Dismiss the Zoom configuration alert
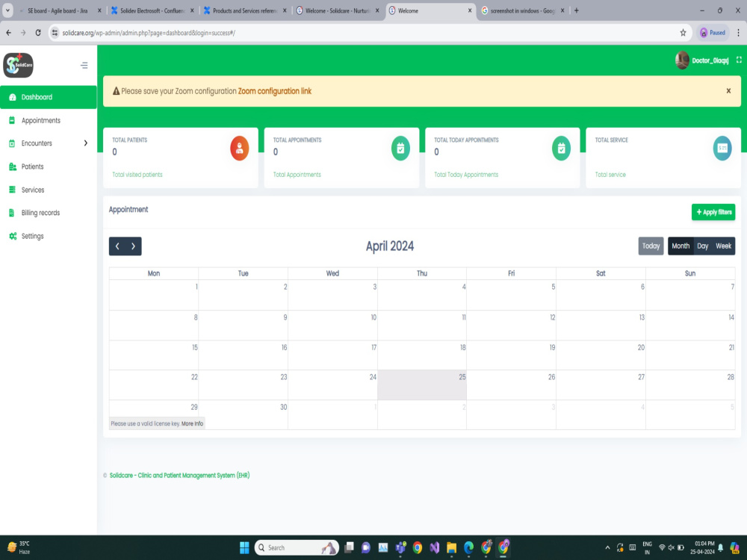The width and height of the screenshot is (747, 560). pyautogui.click(x=728, y=91)
